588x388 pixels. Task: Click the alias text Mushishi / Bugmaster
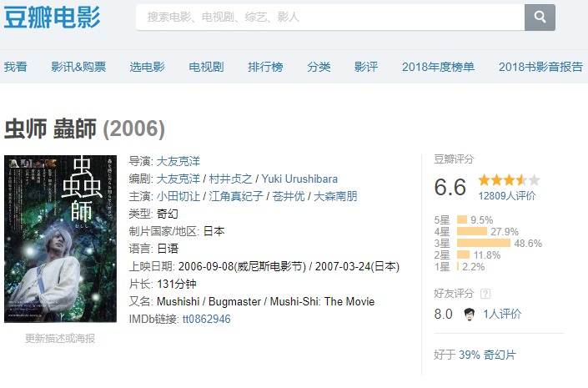tap(209, 302)
